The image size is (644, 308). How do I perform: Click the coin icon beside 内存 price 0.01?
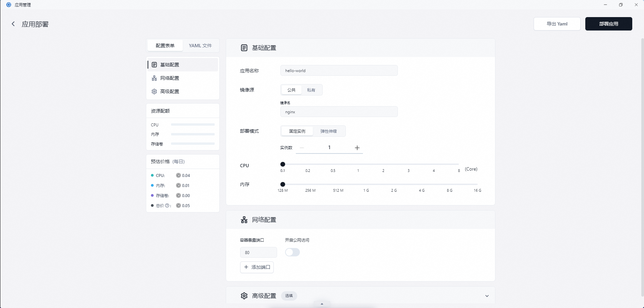coord(178,185)
